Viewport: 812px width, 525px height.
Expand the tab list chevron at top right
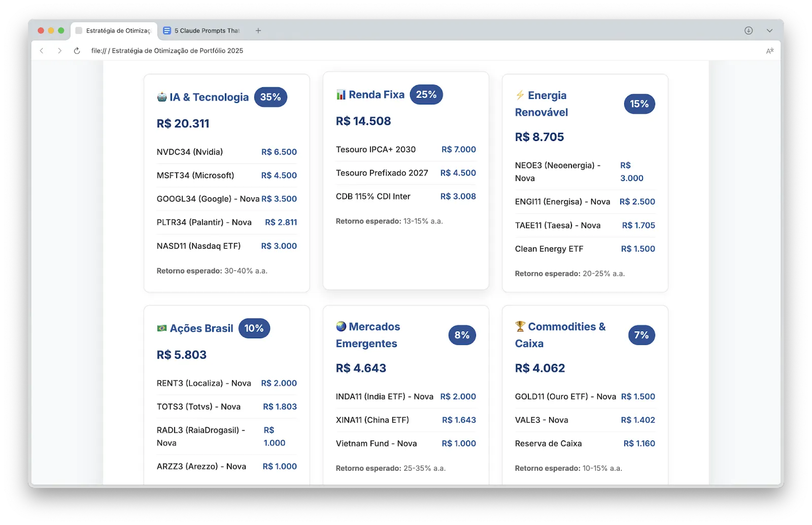click(769, 30)
